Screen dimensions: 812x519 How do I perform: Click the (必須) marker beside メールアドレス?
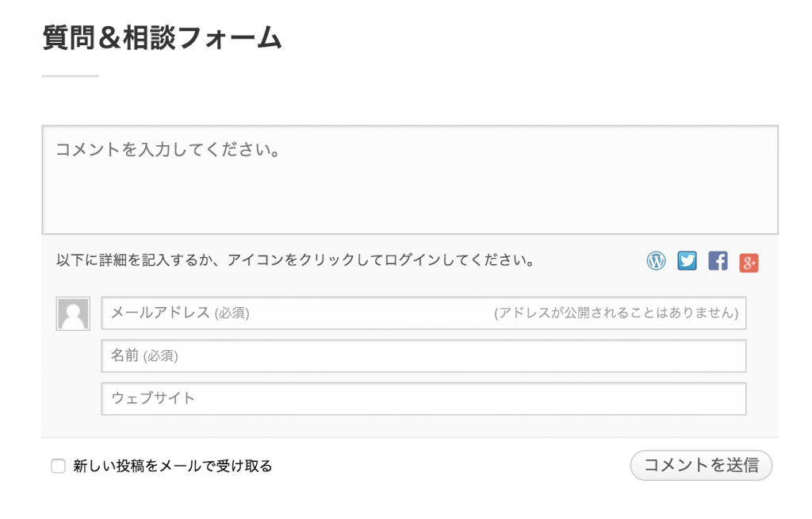[x=232, y=313]
